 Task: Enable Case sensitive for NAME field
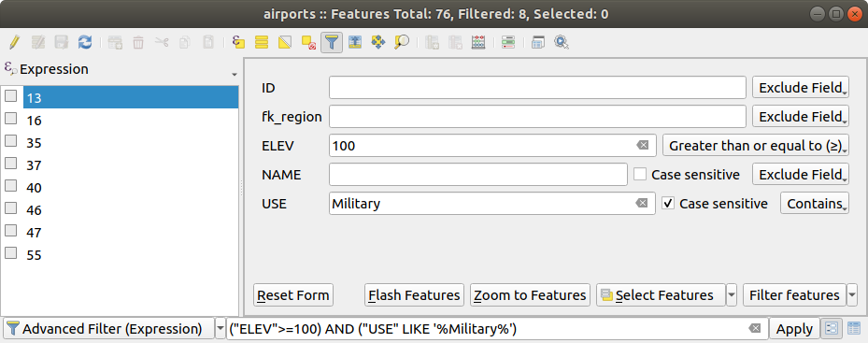coord(640,175)
